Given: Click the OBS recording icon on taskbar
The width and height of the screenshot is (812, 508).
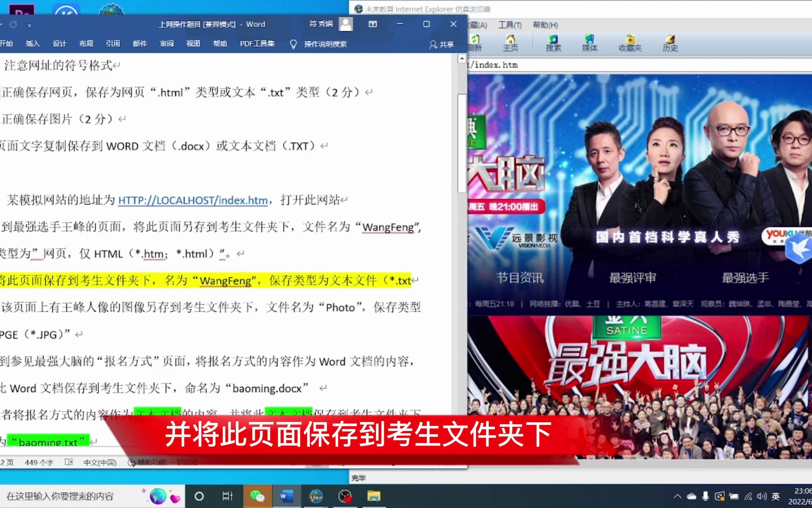Looking at the screenshot, I should point(345,497).
